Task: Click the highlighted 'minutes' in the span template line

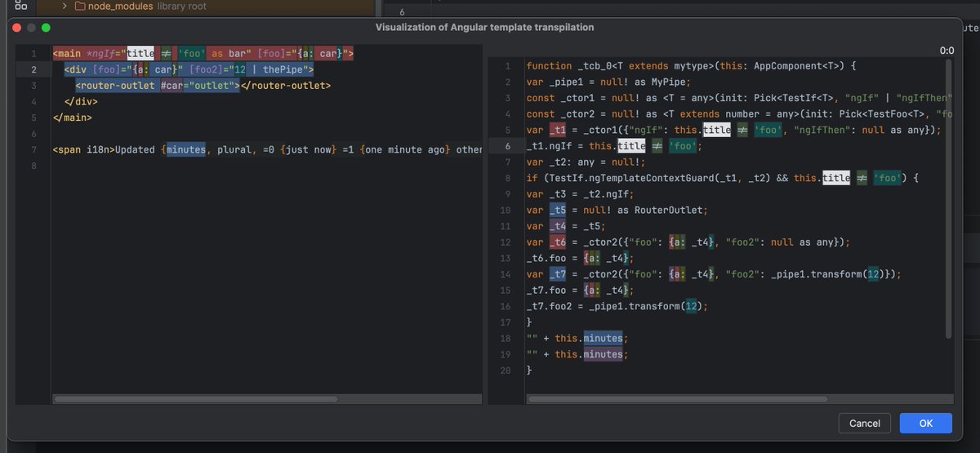Action: (x=186, y=150)
